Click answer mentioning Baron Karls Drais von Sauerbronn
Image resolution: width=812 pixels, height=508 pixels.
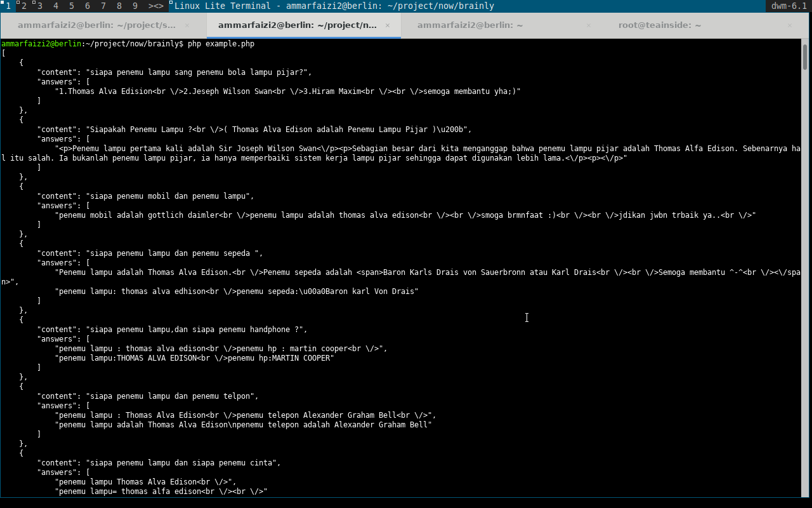400,277
